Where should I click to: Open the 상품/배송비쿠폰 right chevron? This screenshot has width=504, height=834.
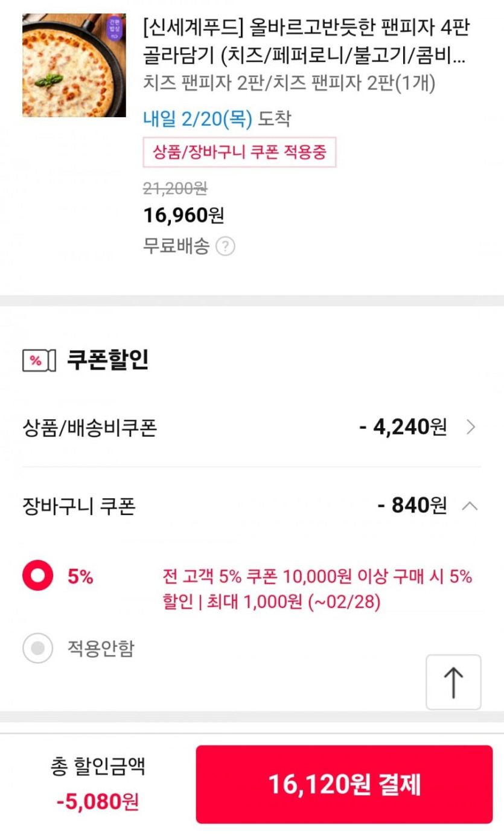coord(471,428)
